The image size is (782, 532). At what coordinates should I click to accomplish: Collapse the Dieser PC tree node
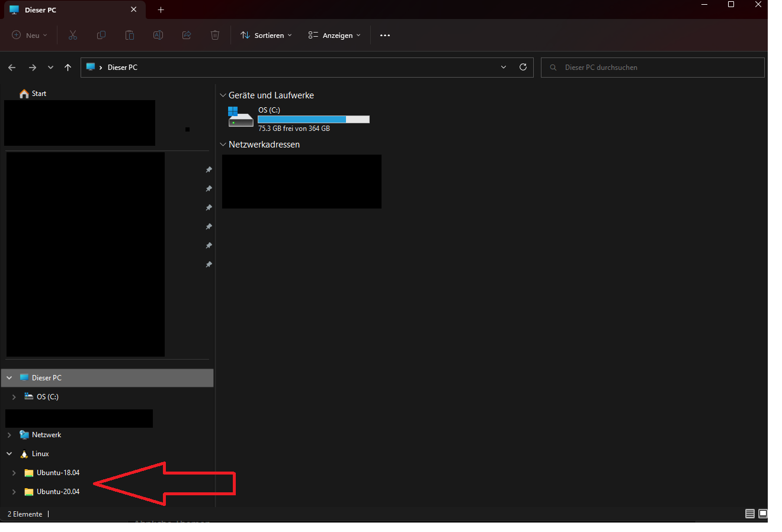(9, 378)
